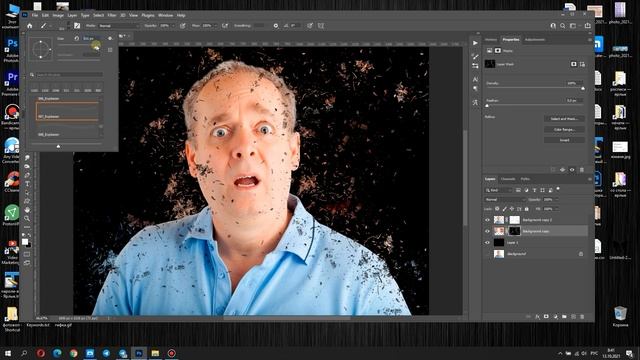The image size is (640, 360).
Task: Click the Density slider in Properties
Action: point(535,88)
